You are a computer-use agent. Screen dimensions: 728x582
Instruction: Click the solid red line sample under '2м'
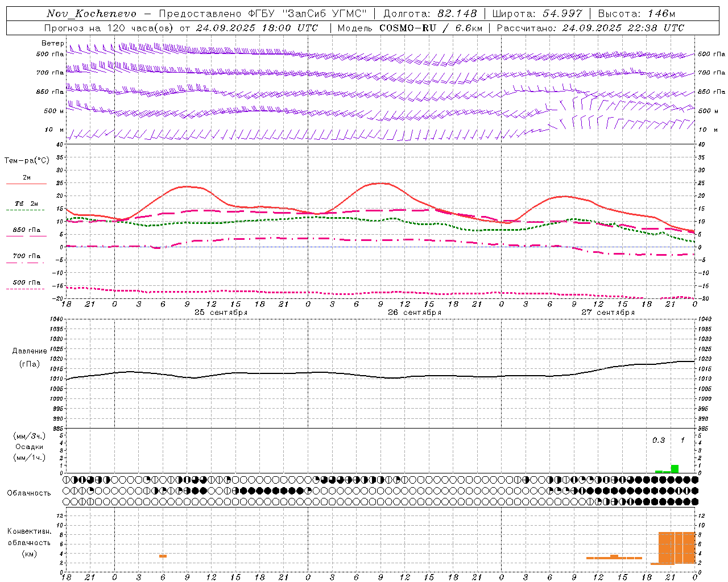click(26, 184)
